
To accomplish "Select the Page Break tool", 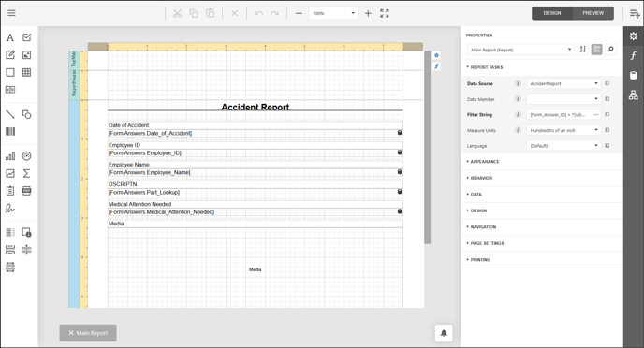I will coord(10,250).
